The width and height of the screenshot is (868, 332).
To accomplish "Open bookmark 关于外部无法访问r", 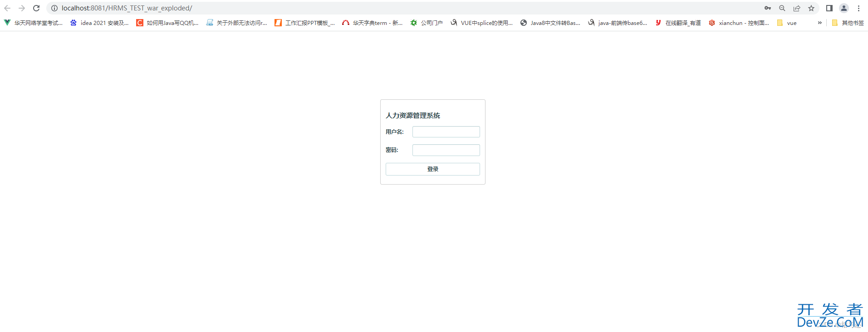I will [236, 23].
